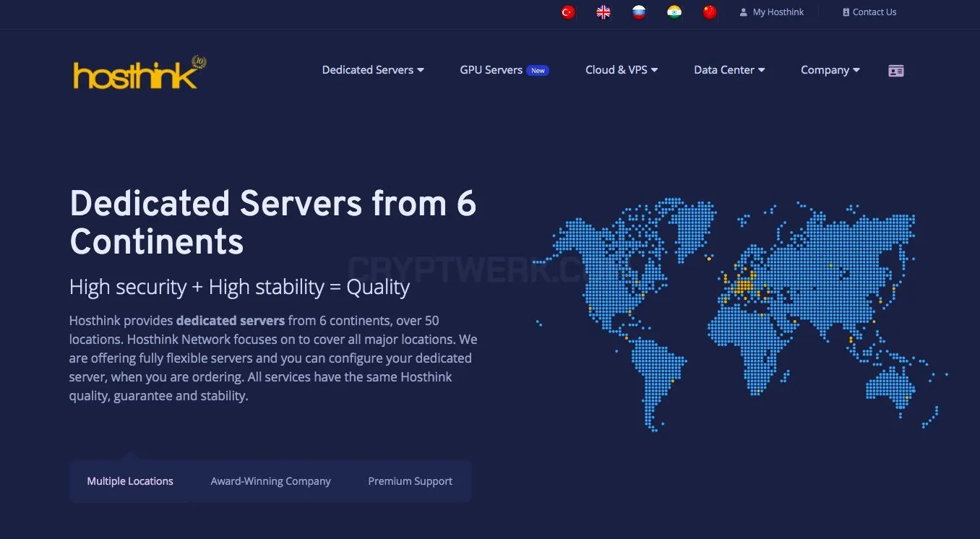This screenshot has height=539, width=980.
Task: Switch to the Premium Support tab
Action: [x=411, y=481]
